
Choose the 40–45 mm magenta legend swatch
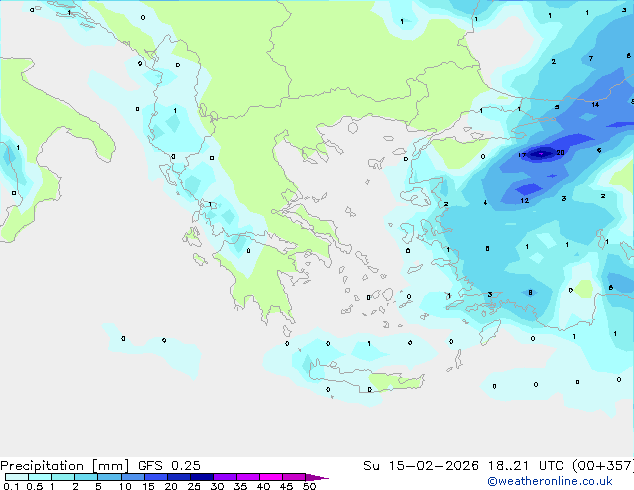(x=271, y=477)
